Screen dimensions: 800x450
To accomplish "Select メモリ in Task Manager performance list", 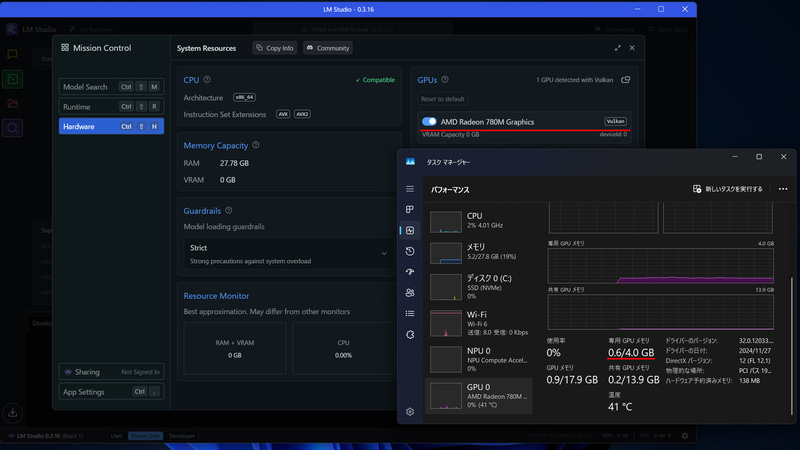I will pos(479,253).
